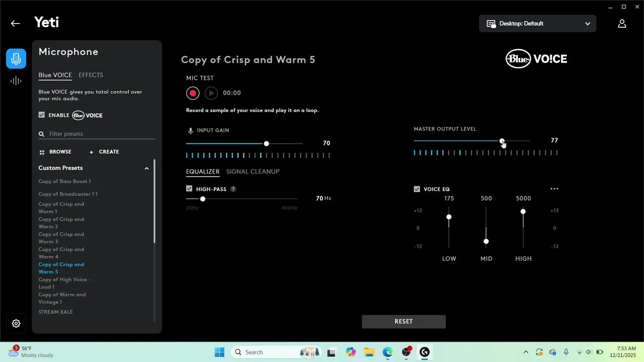Click the BROWSE presets button
Image resolution: width=644 pixels, height=362 pixels.
click(55, 152)
